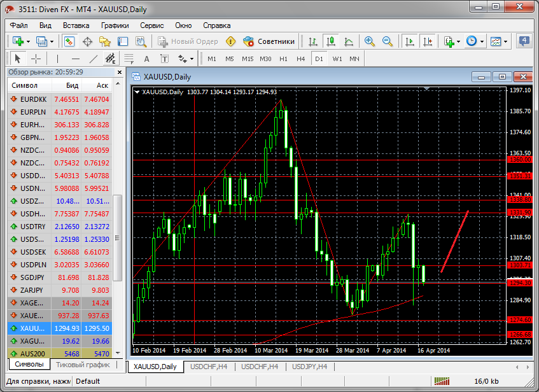
Task: Click the Periods clock icon
Action: click(472, 41)
